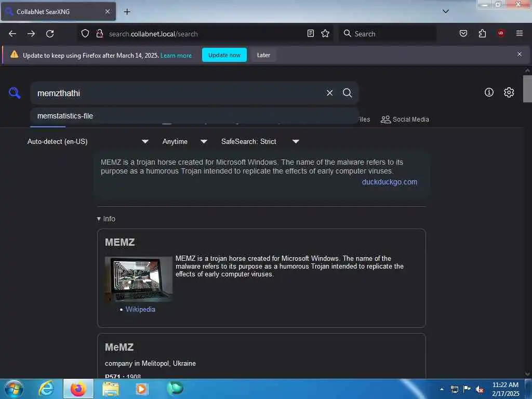Open muted volume tray icon

480,390
